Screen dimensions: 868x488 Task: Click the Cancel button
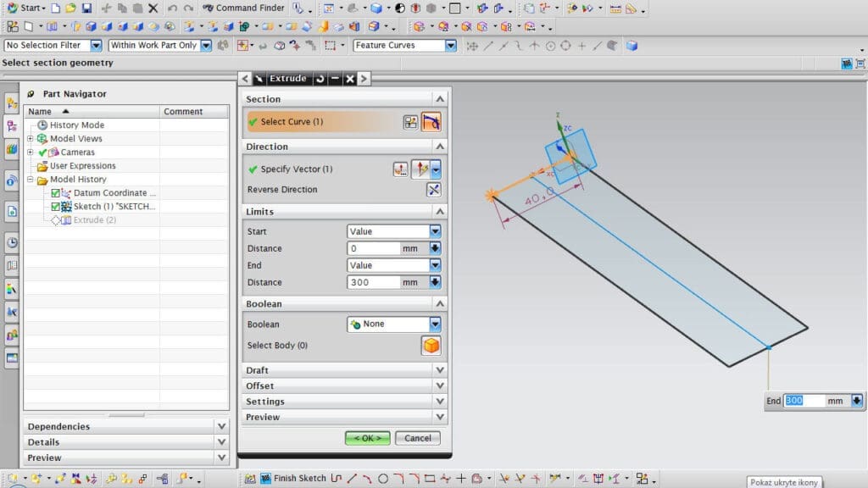pos(418,438)
